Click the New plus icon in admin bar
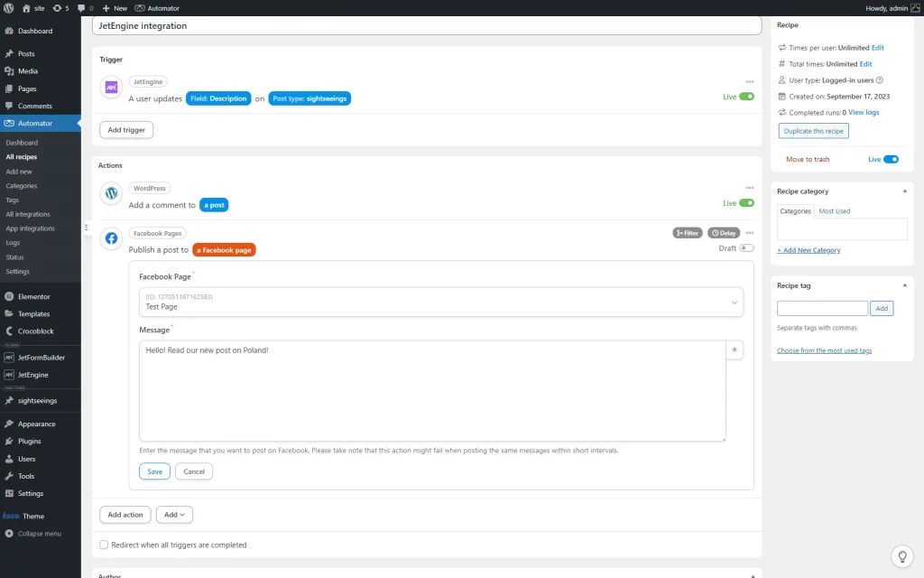Screen dimensions: 924x578 [x=106, y=8]
